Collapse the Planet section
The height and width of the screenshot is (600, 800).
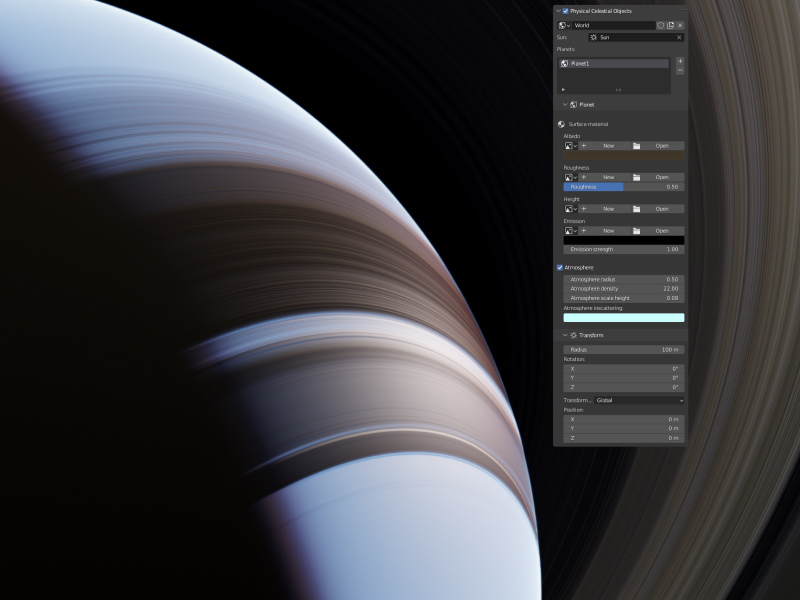coord(564,104)
